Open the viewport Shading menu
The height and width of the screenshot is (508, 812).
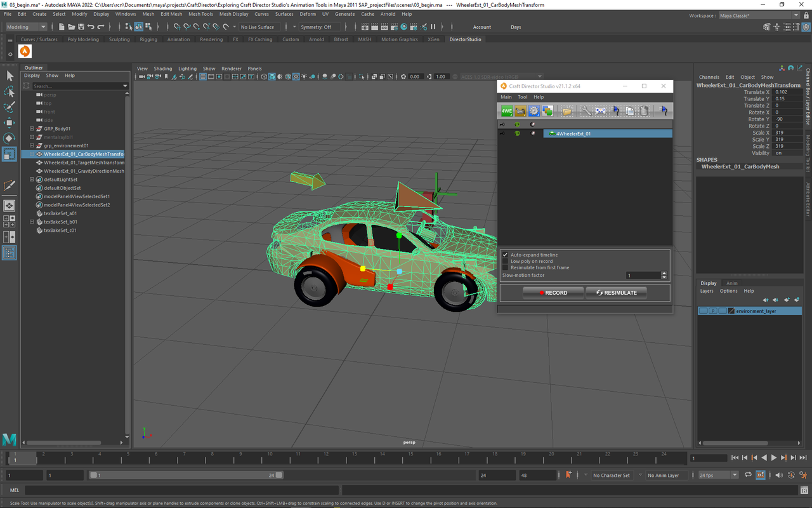point(163,69)
